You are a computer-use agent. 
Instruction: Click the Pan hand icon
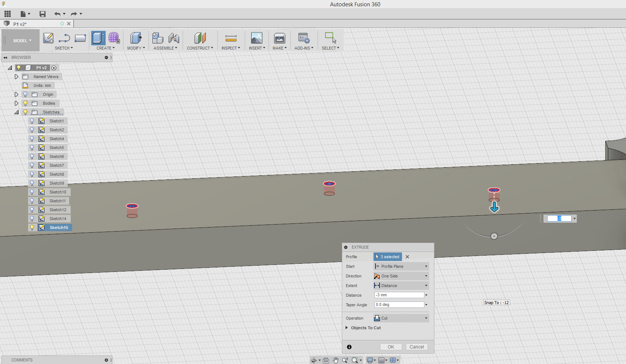[x=336, y=360]
